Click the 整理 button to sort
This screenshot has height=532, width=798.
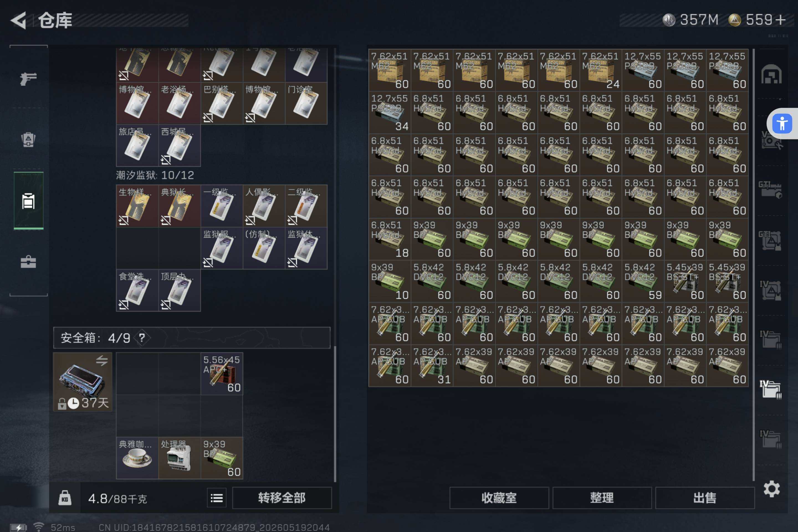coord(602,498)
